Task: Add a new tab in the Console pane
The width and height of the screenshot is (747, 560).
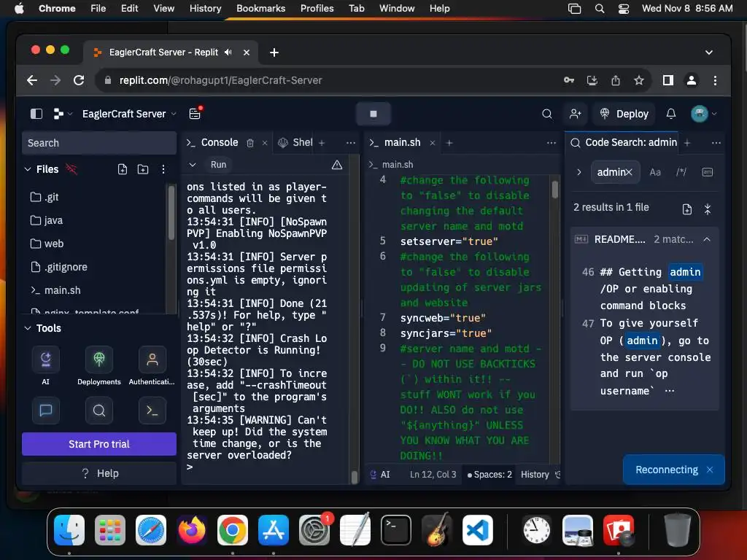Action: click(x=322, y=143)
